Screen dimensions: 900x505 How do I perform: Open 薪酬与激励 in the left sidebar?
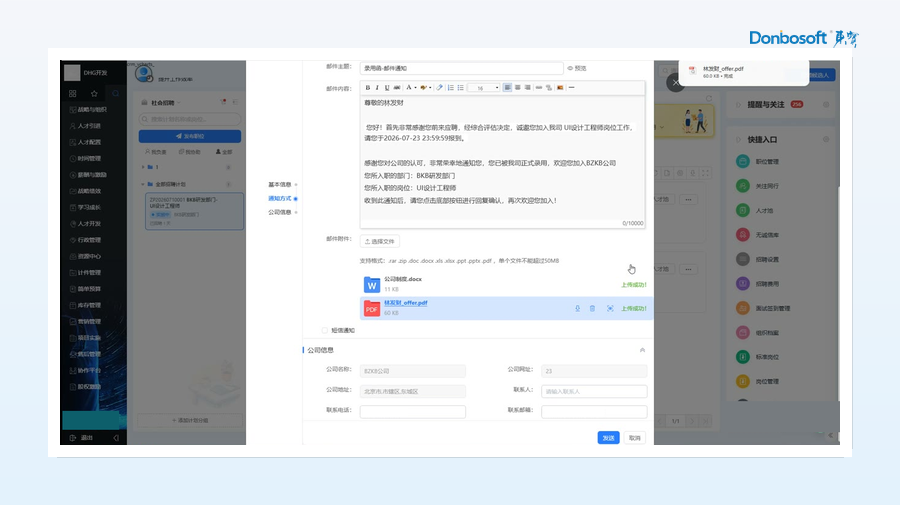click(x=92, y=175)
